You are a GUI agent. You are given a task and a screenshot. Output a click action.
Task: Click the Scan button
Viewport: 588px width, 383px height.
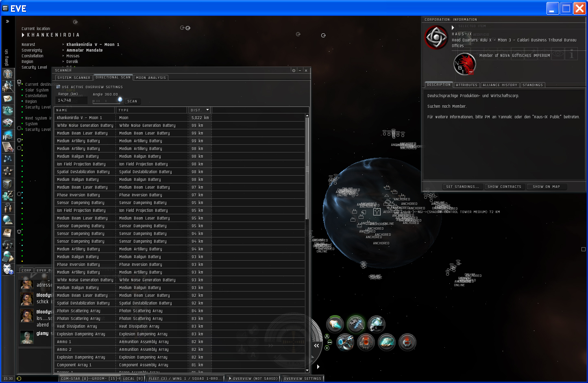point(132,101)
